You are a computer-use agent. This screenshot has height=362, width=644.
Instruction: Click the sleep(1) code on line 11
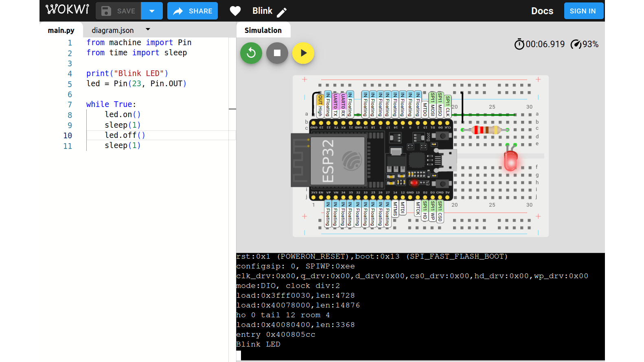123,146
